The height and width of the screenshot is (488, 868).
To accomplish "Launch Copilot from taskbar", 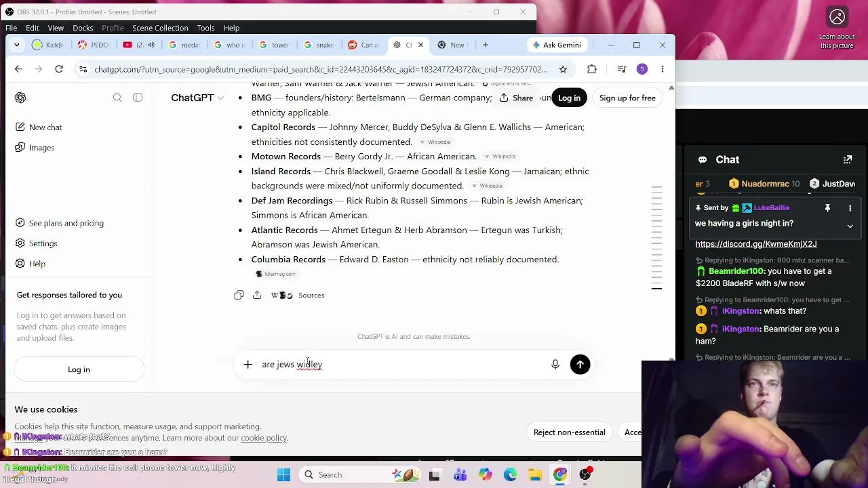I will (485, 475).
